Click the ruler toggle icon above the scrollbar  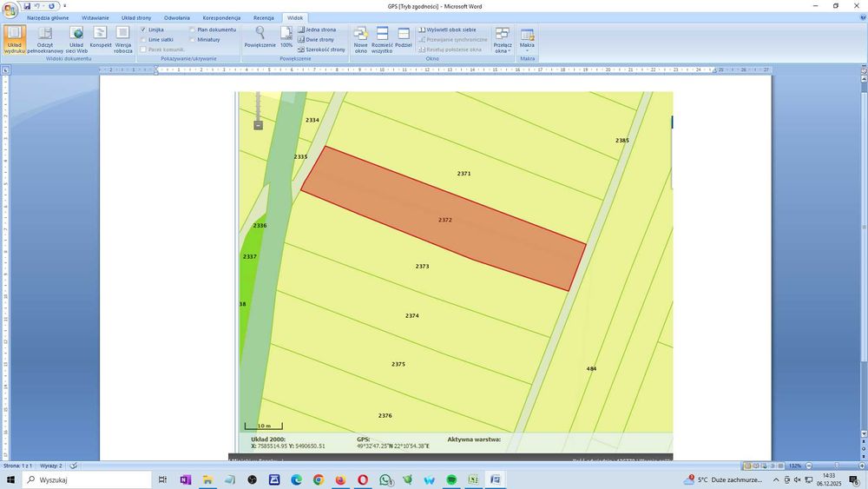point(864,70)
